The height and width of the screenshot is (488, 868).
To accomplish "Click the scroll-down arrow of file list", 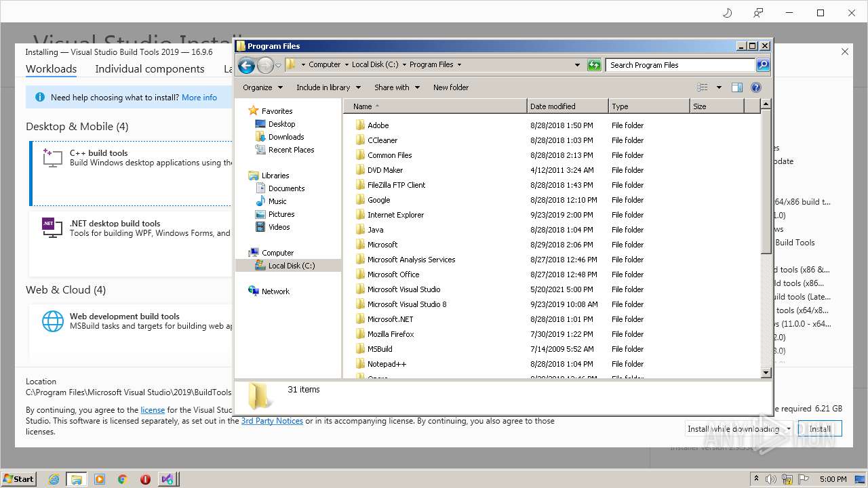I will click(766, 373).
